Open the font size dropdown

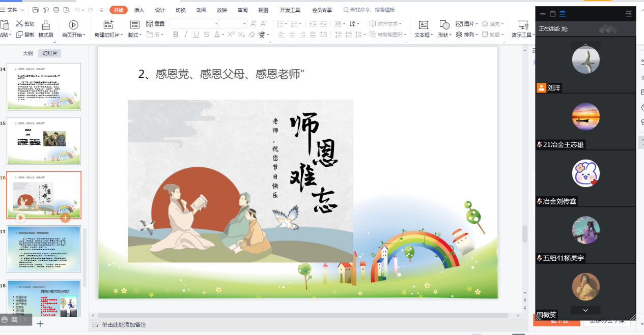click(244, 24)
